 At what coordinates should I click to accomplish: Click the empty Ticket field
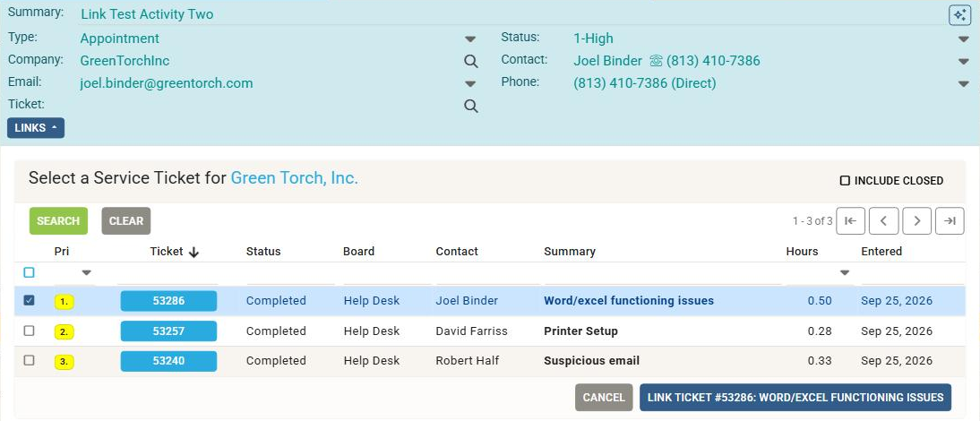pos(271,106)
